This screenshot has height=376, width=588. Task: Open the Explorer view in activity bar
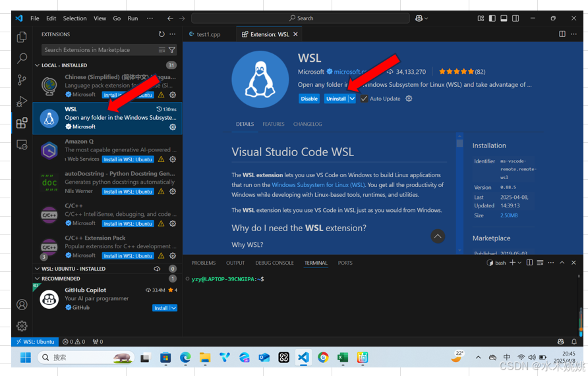(22, 37)
